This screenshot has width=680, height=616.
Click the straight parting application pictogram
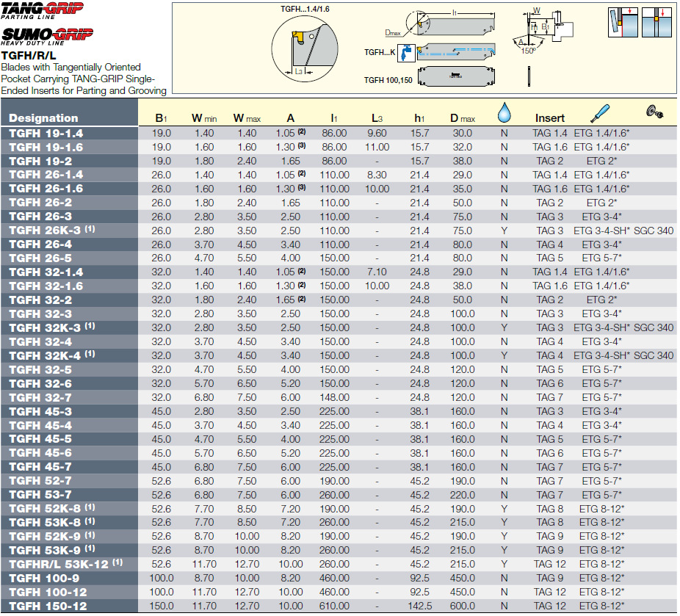657,23
